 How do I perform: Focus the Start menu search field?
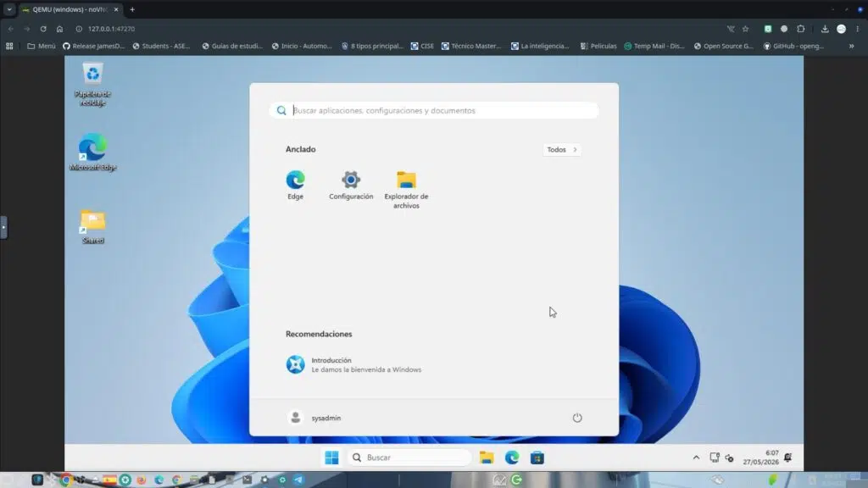434,111
